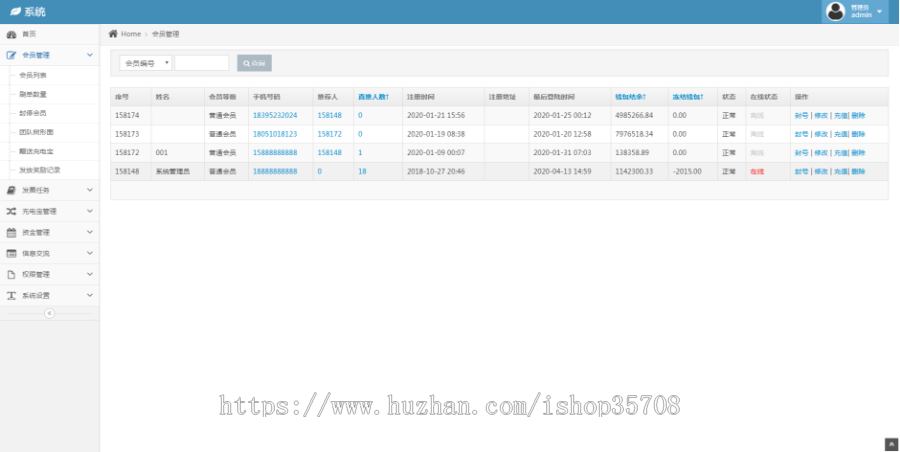The image size is (900, 452).
Task: Open the 会员编号 search field dropdown
Action: (146, 63)
